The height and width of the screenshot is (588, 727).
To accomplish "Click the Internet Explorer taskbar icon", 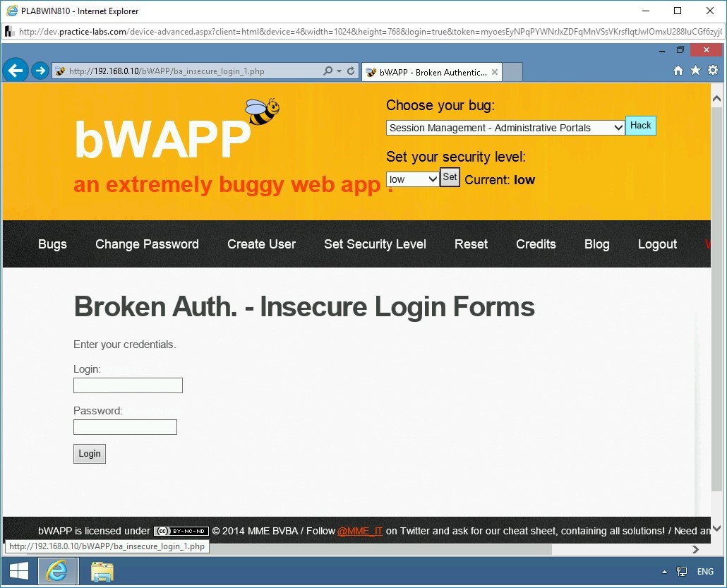I will (x=58, y=571).
